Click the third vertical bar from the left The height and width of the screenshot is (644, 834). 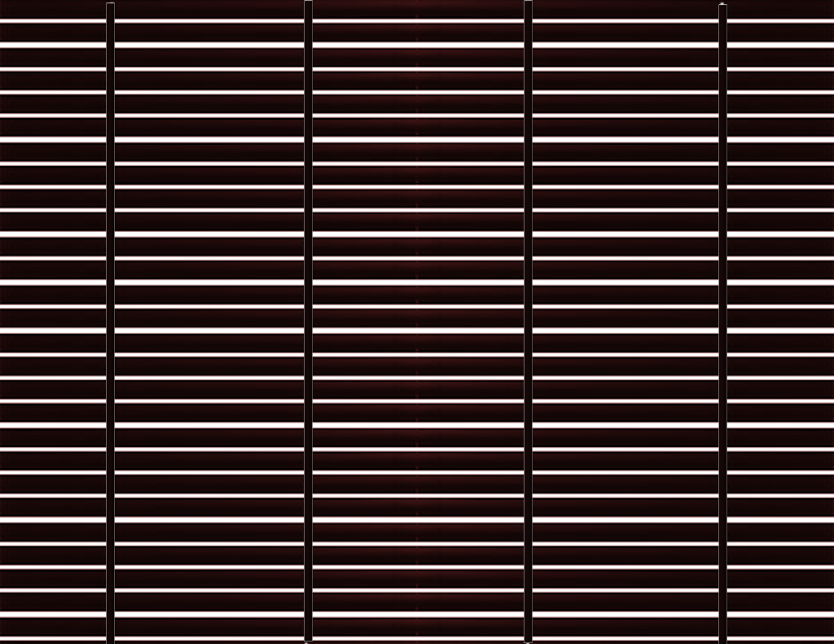[x=528, y=326]
